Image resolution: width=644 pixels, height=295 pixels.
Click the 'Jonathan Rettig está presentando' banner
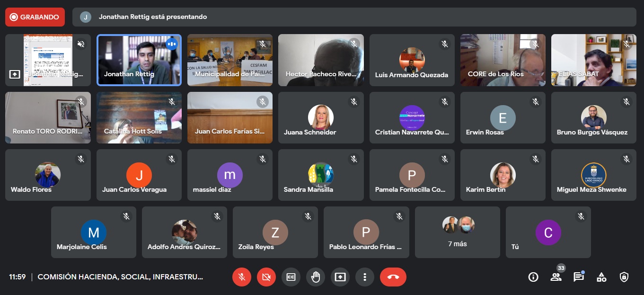[152, 17]
